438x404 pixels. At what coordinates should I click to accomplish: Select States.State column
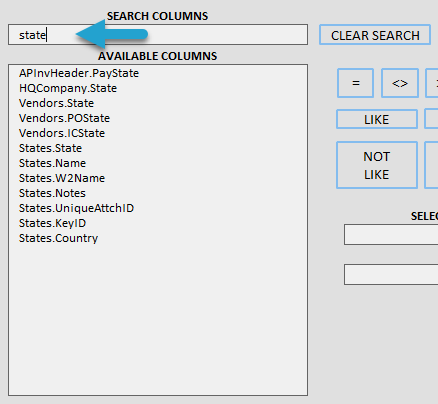tap(50, 148)
